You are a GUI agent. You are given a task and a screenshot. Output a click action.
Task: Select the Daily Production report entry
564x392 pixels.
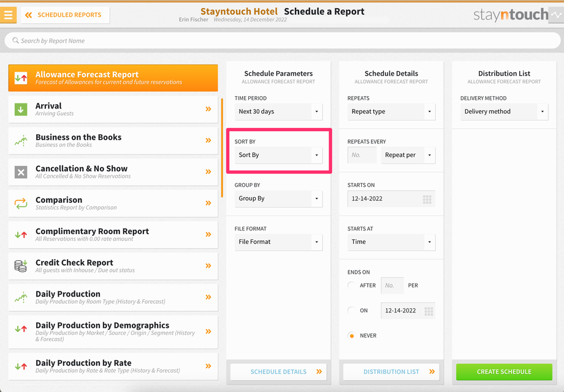113,297
